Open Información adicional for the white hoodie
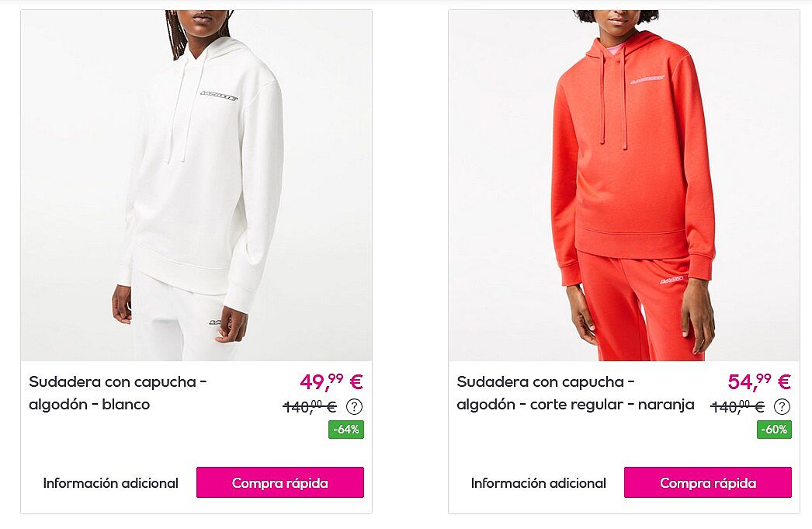Image resolution: width=812 pixels, height=529 pixels. (x=110, y=483)
